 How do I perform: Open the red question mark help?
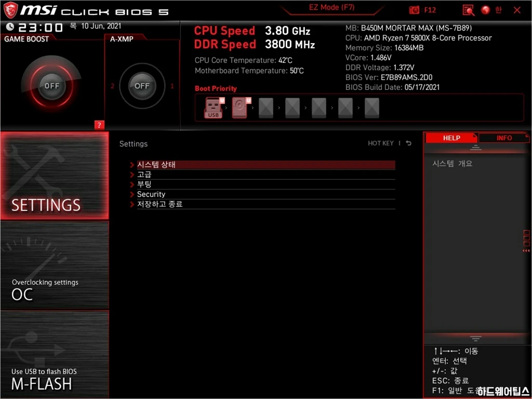tap(99, 125)
